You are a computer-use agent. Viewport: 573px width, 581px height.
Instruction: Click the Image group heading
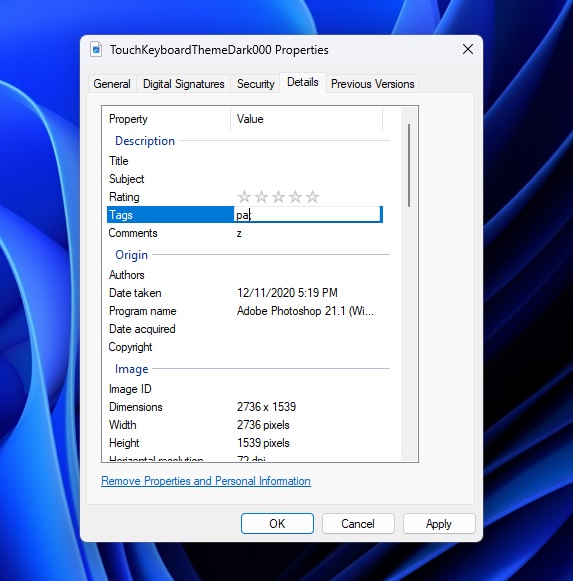click(x=132, y=369)
